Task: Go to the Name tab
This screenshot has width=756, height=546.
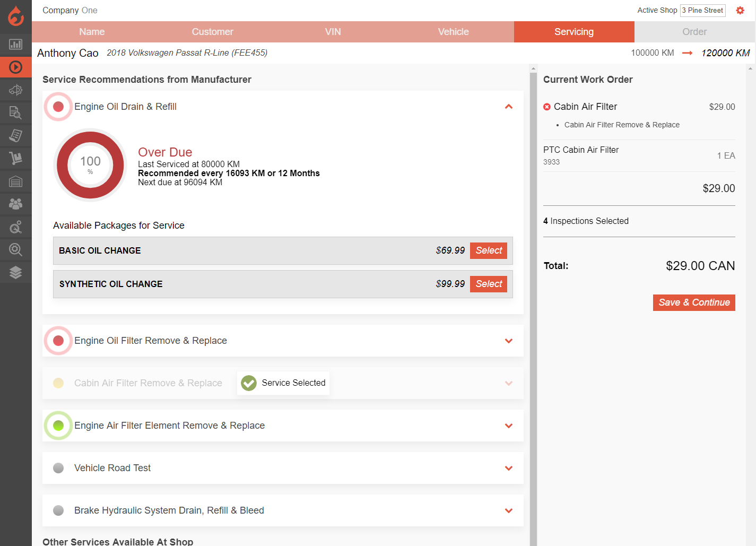Action: pyautogui.click(x=92, y=32)
